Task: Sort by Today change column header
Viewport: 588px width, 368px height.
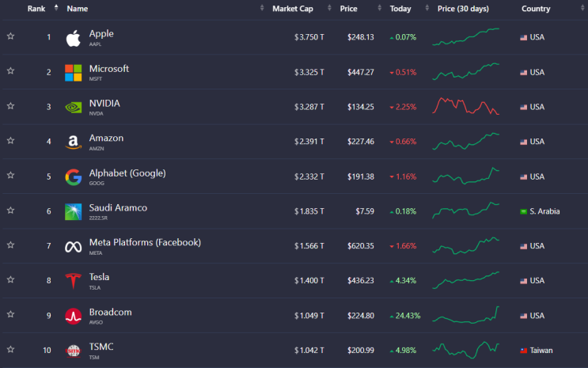Action: pos(400,9)
